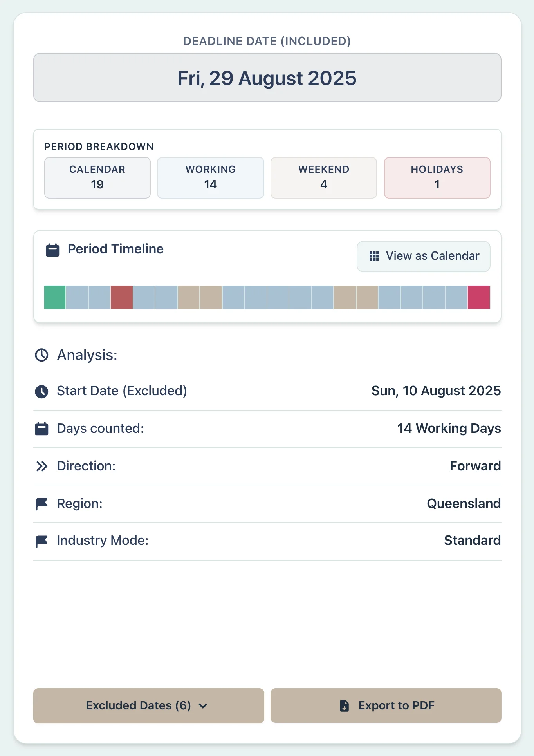
Task: Click the calendar icon beside Days counted
Action: click(x=41, y=429)
